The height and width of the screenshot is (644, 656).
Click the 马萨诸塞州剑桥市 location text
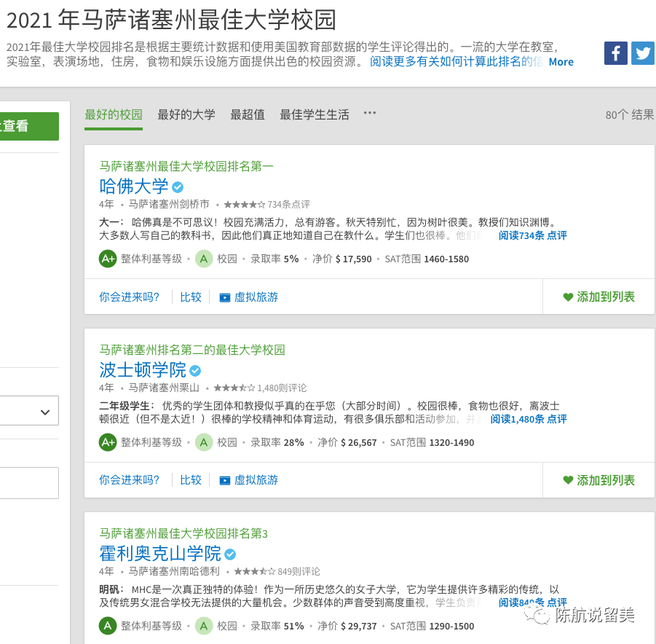pyautogui.click(x=169, y=204)
